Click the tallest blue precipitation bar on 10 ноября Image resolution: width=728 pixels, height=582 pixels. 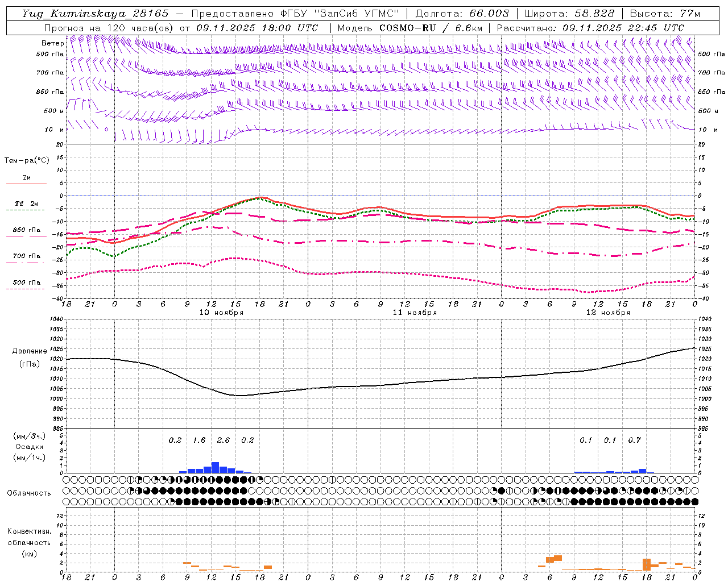215,468
